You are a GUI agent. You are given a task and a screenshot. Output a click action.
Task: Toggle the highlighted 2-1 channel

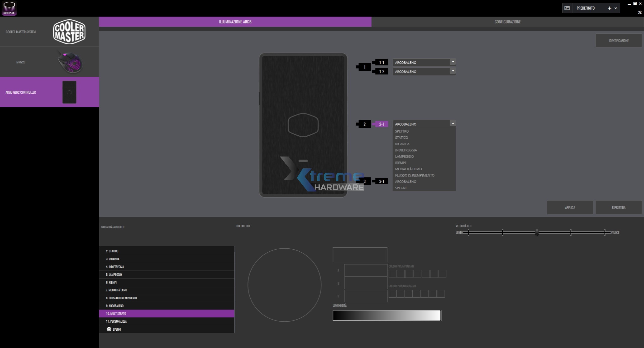click(381, 124)
